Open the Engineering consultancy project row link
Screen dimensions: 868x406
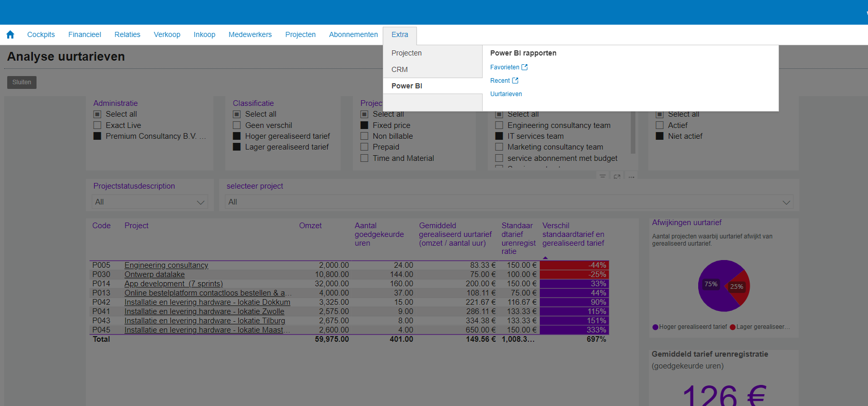[x=166, y=265]
